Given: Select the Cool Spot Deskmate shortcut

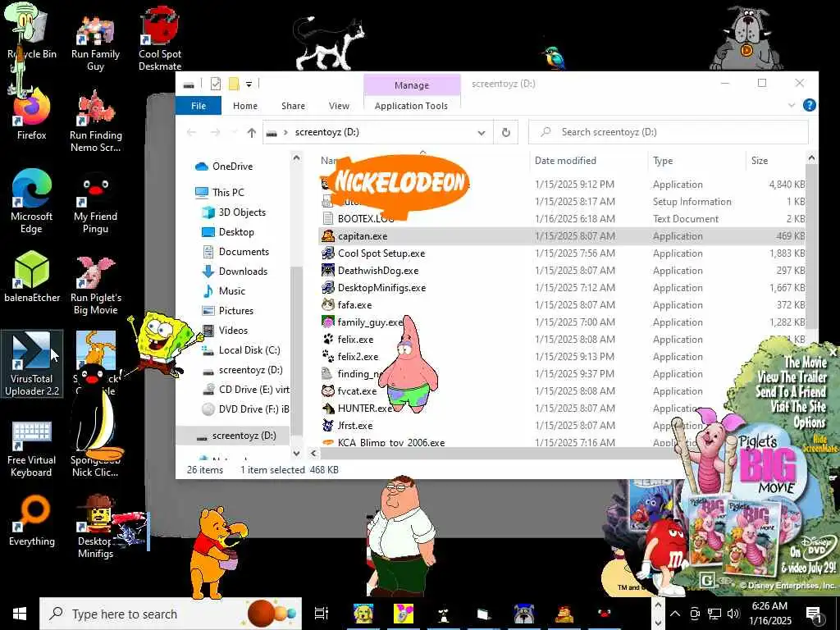Looking at the screenshot, I should (x=160, y=39).
